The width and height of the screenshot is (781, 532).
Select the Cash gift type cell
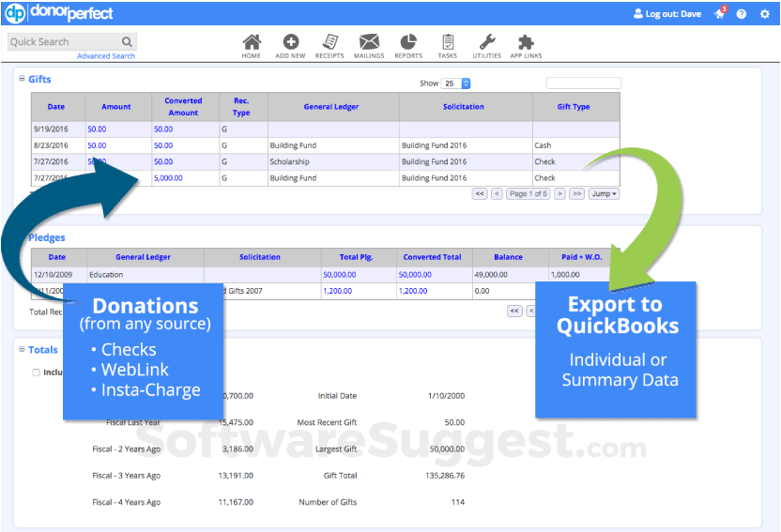(x=575, y=145)
